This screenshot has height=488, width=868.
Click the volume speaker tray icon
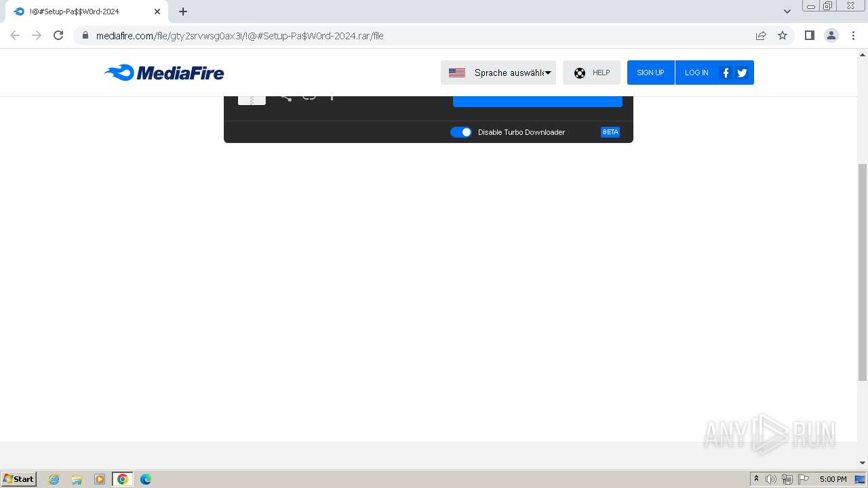(771, 479)
